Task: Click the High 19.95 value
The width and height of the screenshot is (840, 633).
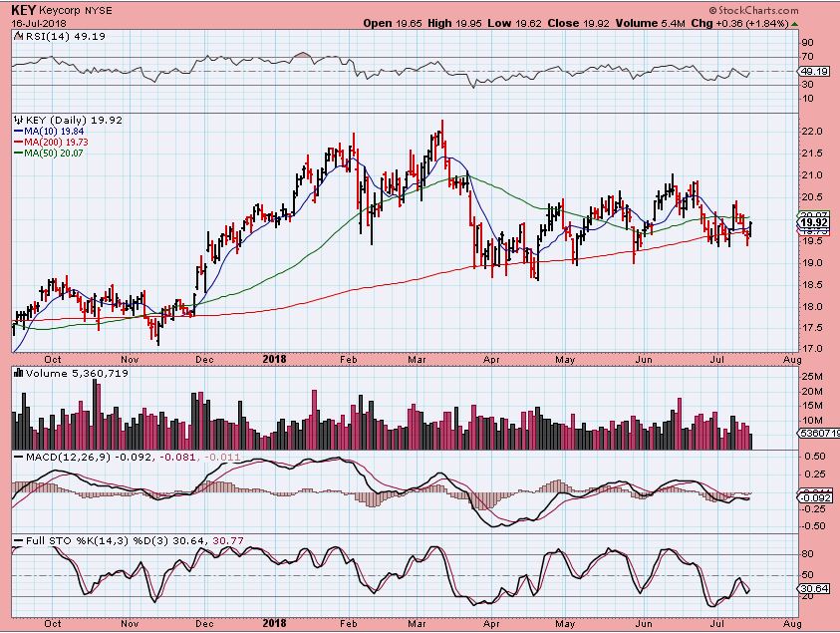Action: [x=454, y=23]
